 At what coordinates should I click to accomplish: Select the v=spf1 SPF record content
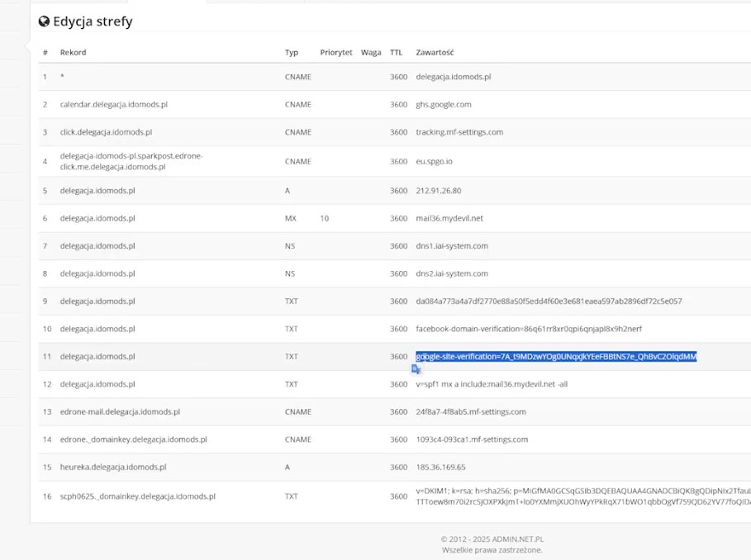pyautogui.click(x=492, y=384)
